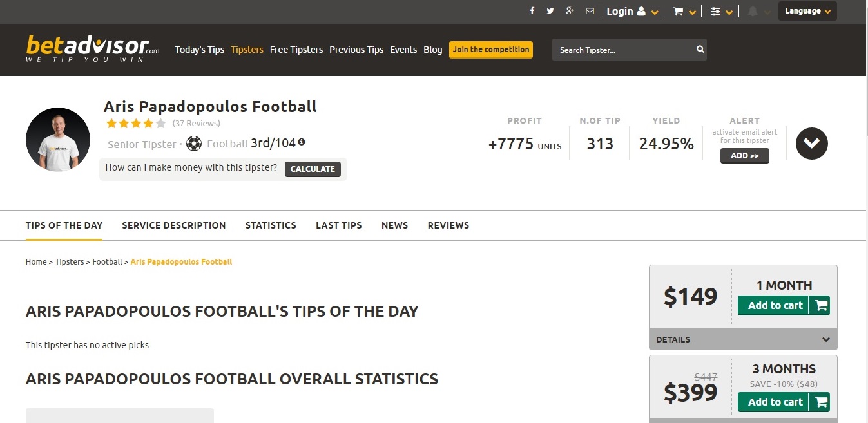Expand the Language dropdown
Viewport: 868px width, 423px height.
pos(807,11)
